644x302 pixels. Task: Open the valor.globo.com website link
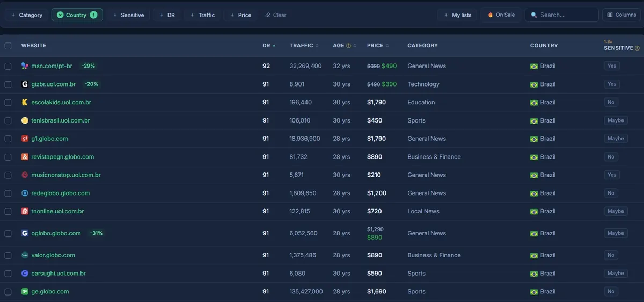(53, 255)
